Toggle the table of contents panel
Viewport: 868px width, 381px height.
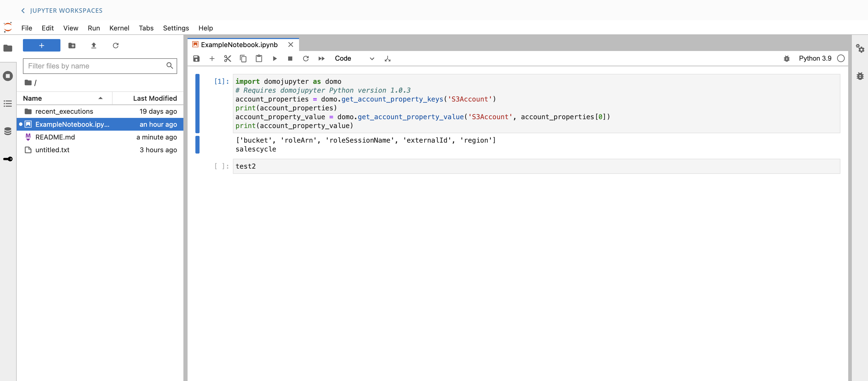point(8,104)
